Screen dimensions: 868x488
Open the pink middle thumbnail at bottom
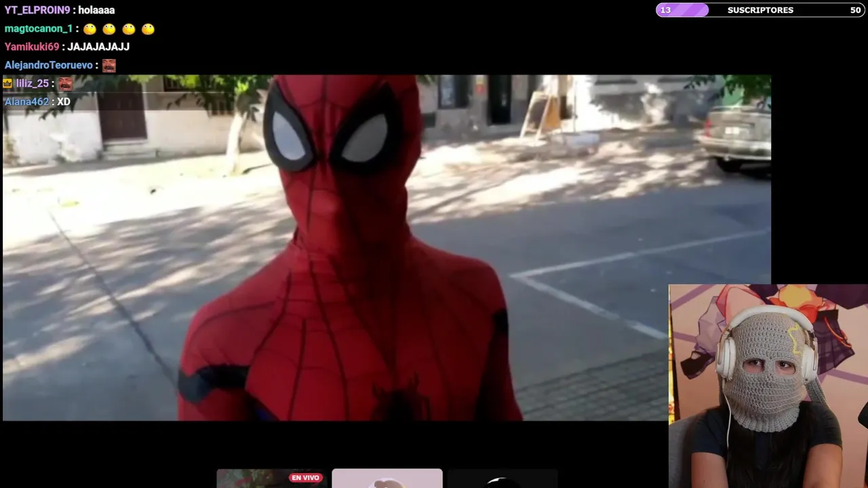(x=387, y=479)
